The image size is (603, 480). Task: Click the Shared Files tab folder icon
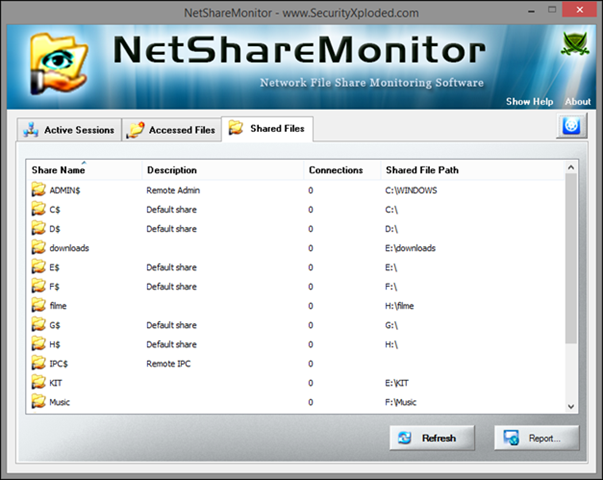[236, 127]
